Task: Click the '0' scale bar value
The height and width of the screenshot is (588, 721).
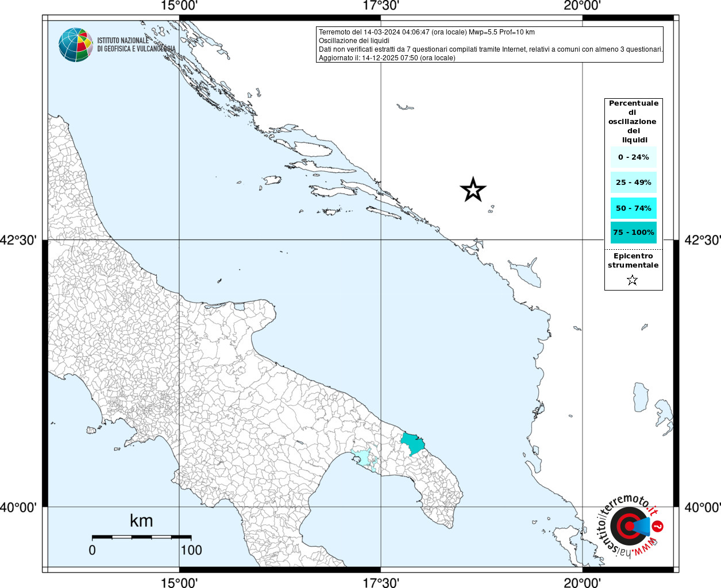Action: click(x=92, y=550)
